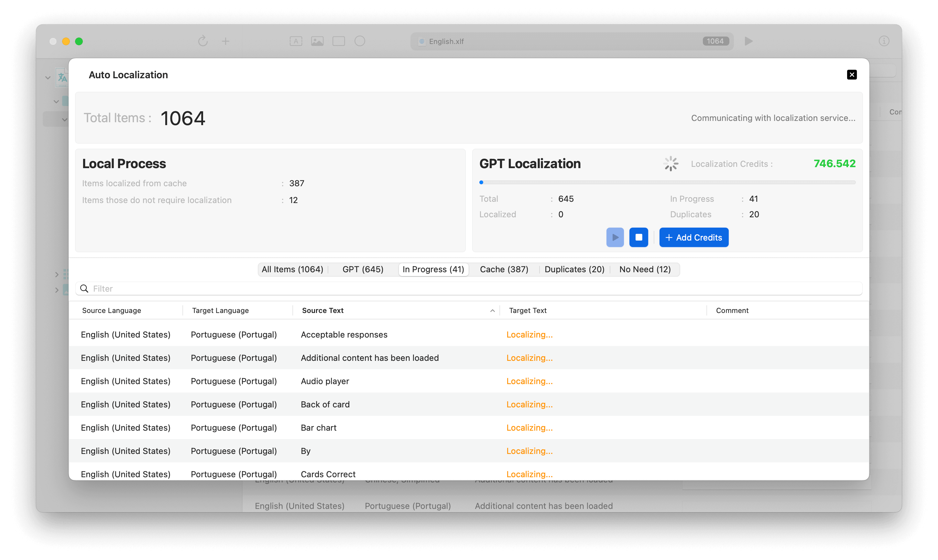Collapse third-level sidebar chevron
Screen dimensions: 938x560
(65, 120)
